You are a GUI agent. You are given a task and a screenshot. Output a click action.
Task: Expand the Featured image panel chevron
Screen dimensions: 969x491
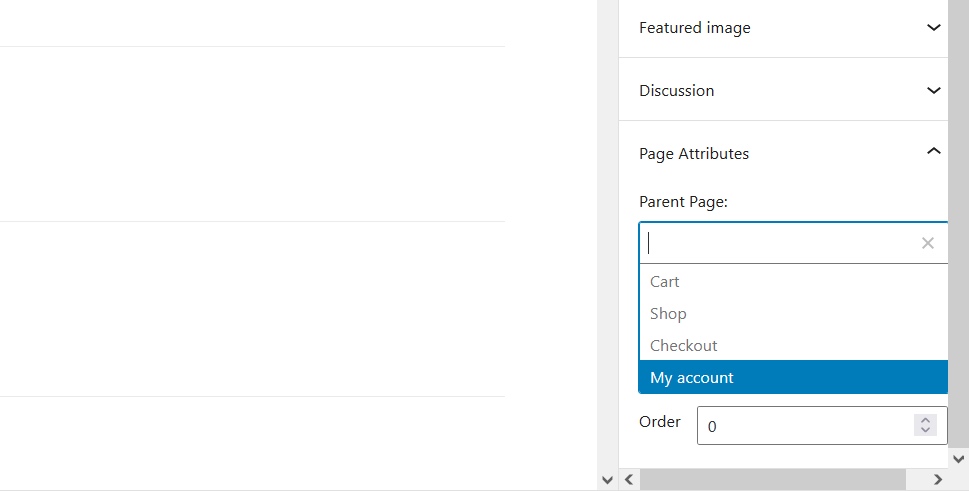tap(934, 27)
